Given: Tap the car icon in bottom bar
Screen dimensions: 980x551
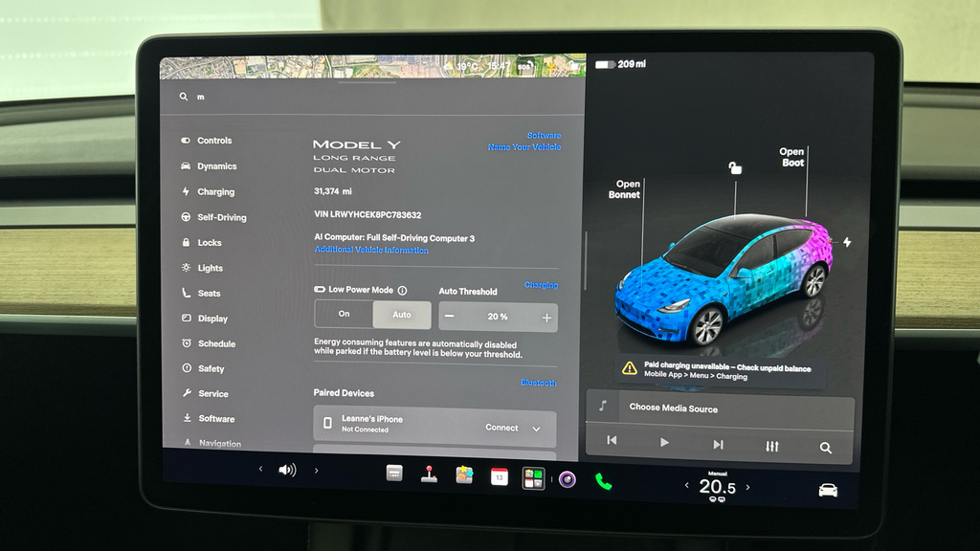Looking at the screenshot, I should [x=828, y=491].
